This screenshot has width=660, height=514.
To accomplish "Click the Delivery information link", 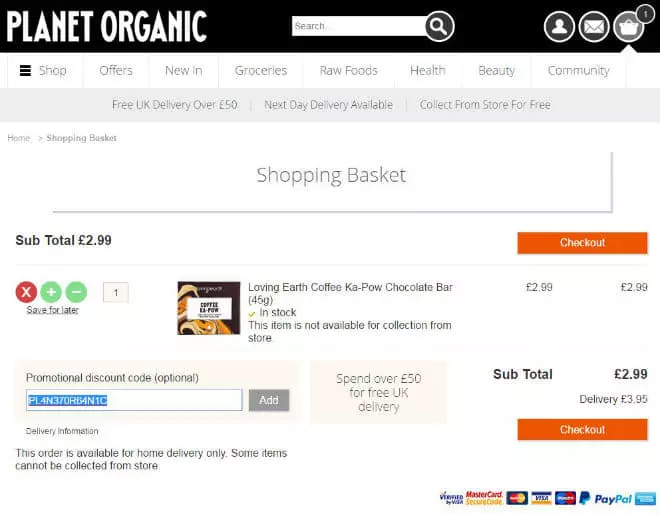I will 62,431.
